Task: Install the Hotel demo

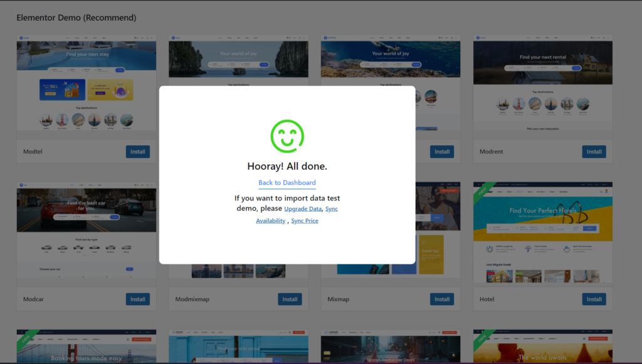Action: click(594, 299)
